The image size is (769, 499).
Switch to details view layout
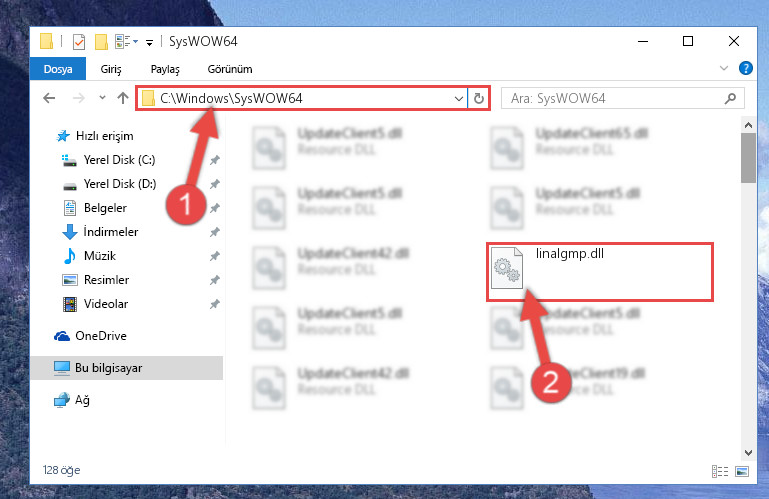[720, 471]
